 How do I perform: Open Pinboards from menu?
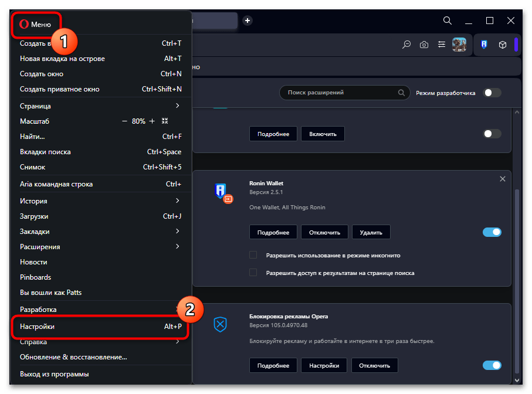101,277
